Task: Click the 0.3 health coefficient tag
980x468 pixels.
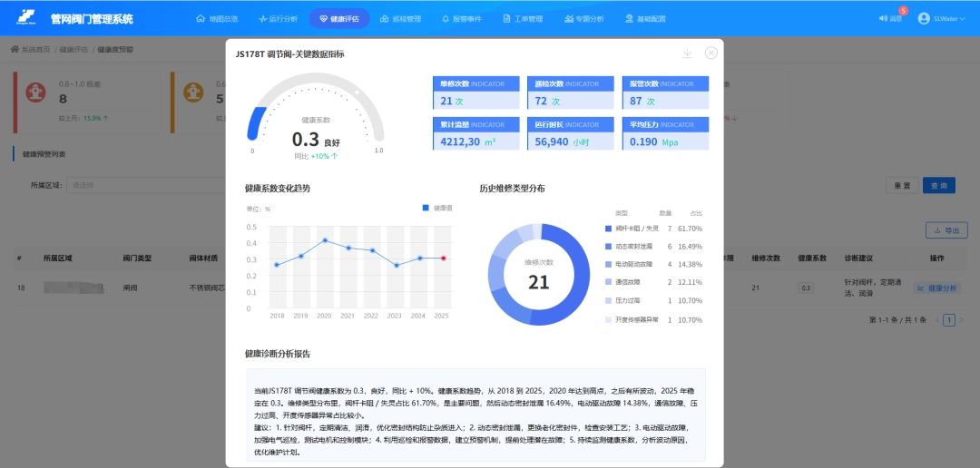Action: [807, 288]
